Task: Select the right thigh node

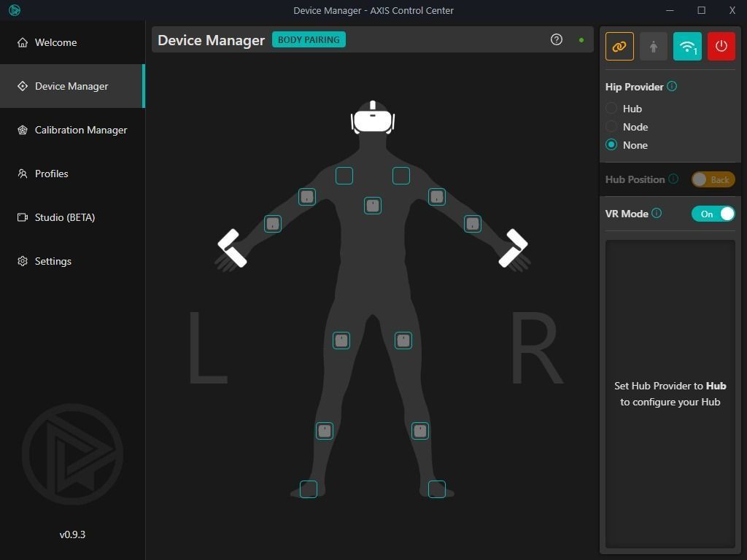Action: [403, 341]
